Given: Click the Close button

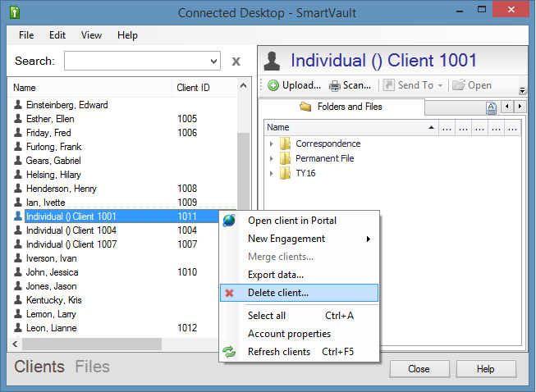Looking at the screenshot, I should pyautogui.click(x=419, y=369).
